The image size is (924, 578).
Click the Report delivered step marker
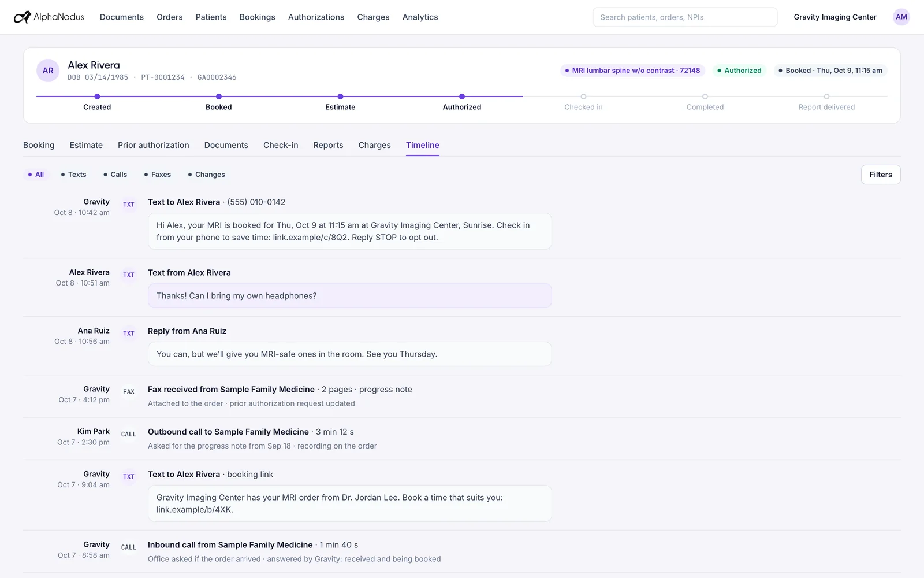pos(826,97)
